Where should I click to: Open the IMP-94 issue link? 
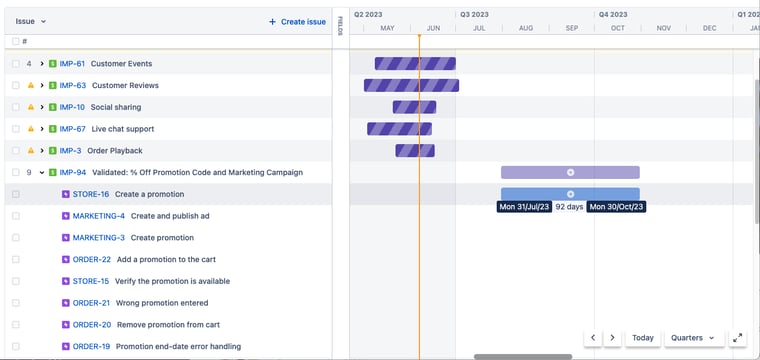pyautogui.click(x=73, y=172)
